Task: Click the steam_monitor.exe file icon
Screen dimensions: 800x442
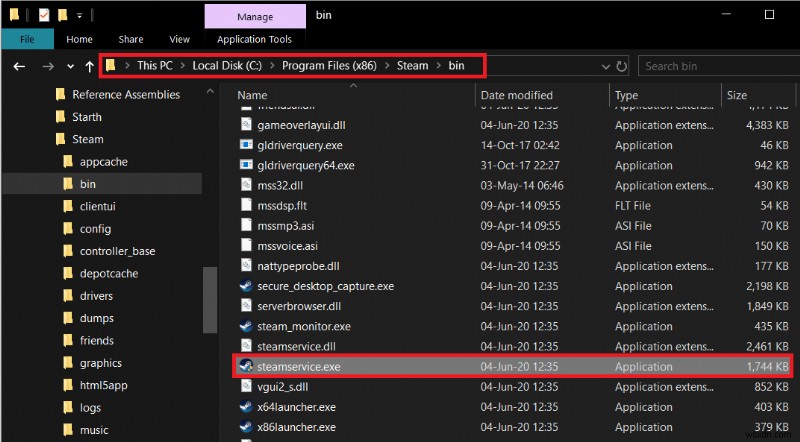Action: [246, 326]
